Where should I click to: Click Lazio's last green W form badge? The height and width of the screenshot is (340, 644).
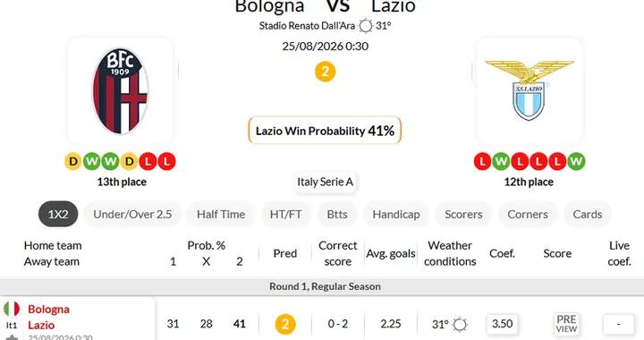point(576,161)
